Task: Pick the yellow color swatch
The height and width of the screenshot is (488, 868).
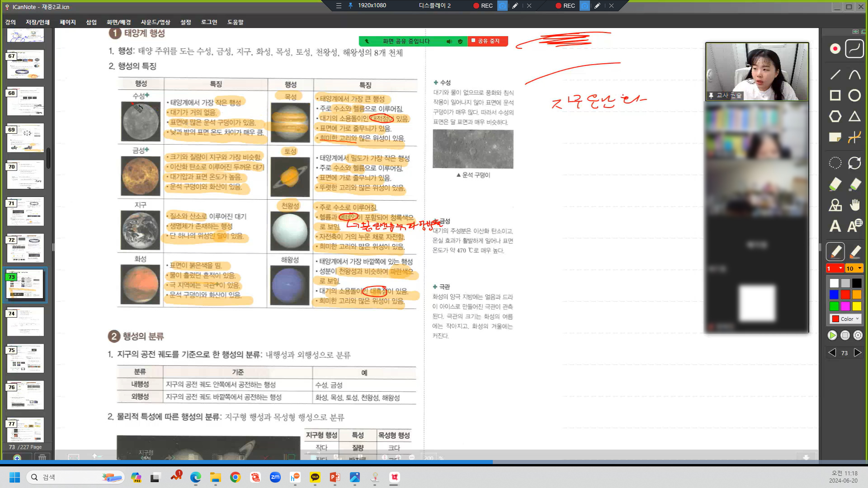Action: click(x=857, y=306)
